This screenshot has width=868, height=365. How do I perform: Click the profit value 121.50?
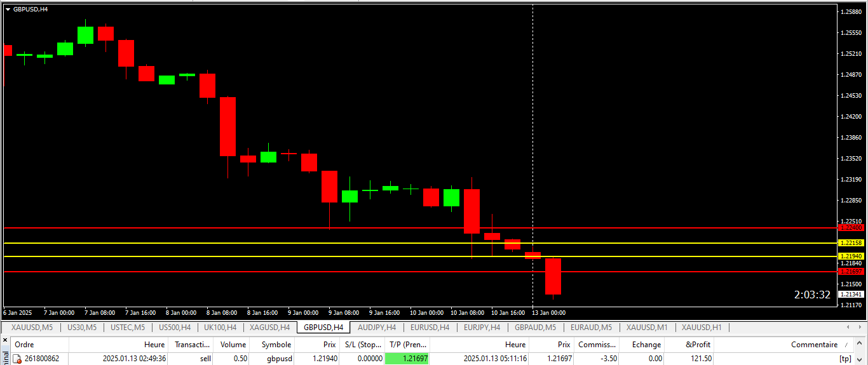point(701,359)
